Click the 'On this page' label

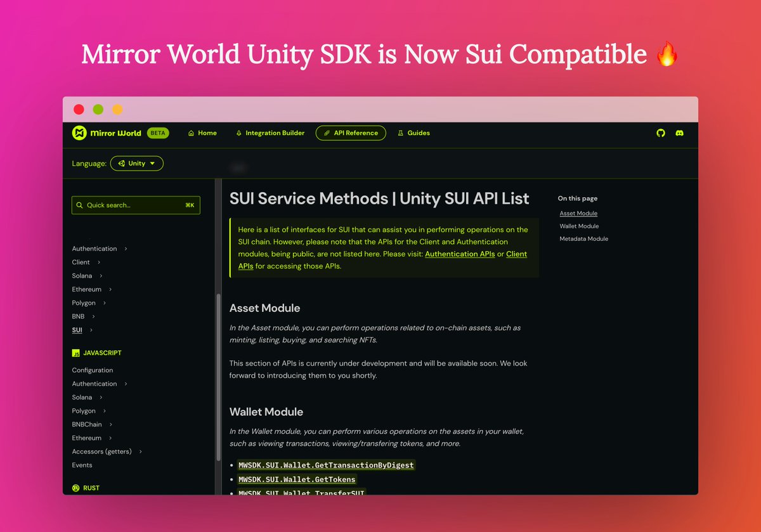(x=578, y=198)
